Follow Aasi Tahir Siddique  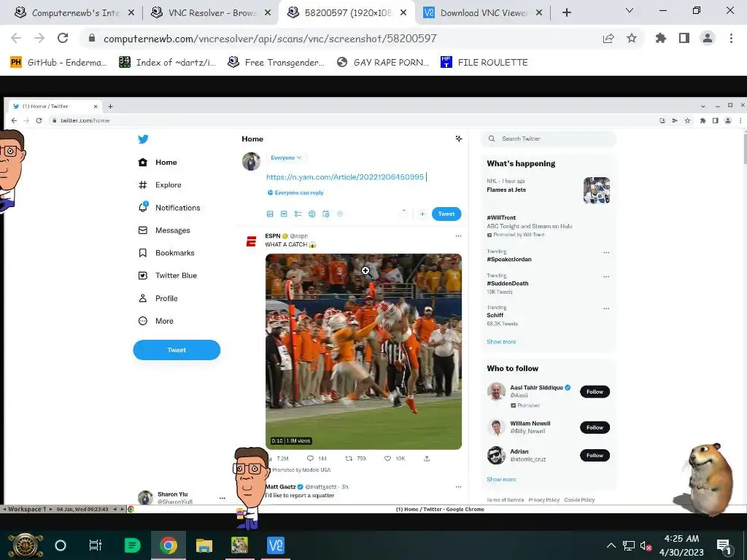click(595, 392)
